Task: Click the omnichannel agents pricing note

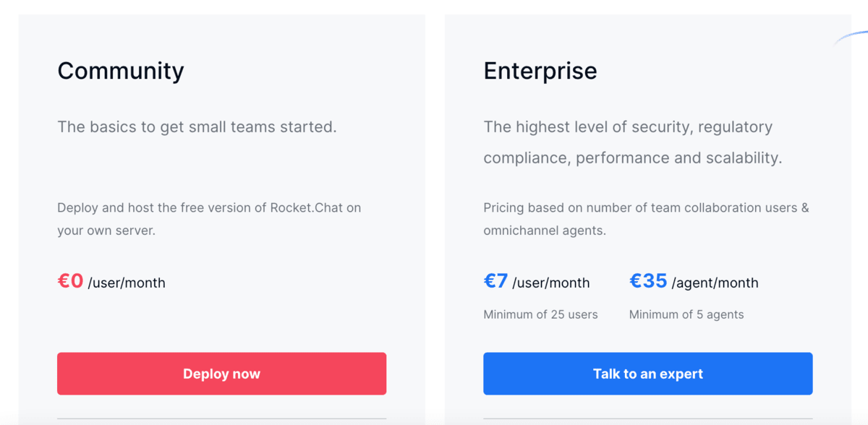Action: (x=646, y=219)
